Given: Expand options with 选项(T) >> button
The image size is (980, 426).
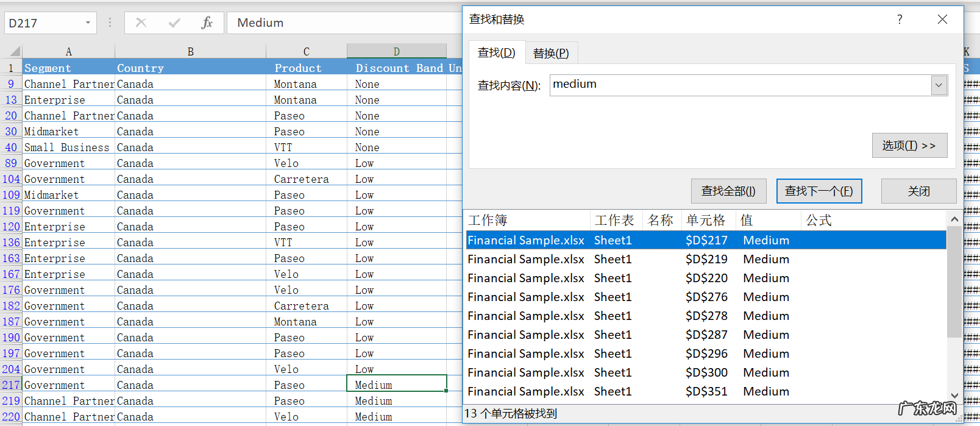Looking at the screenshot, I should click(x=909, y=146).
